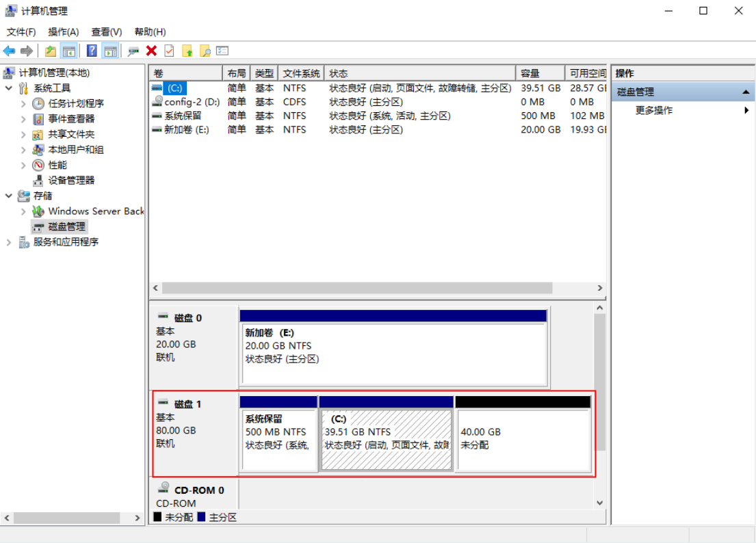Toggle the Show/Hide Console Tree icon
The width and height of the screenshot is (756, 543).
click(x=68, y=51)
